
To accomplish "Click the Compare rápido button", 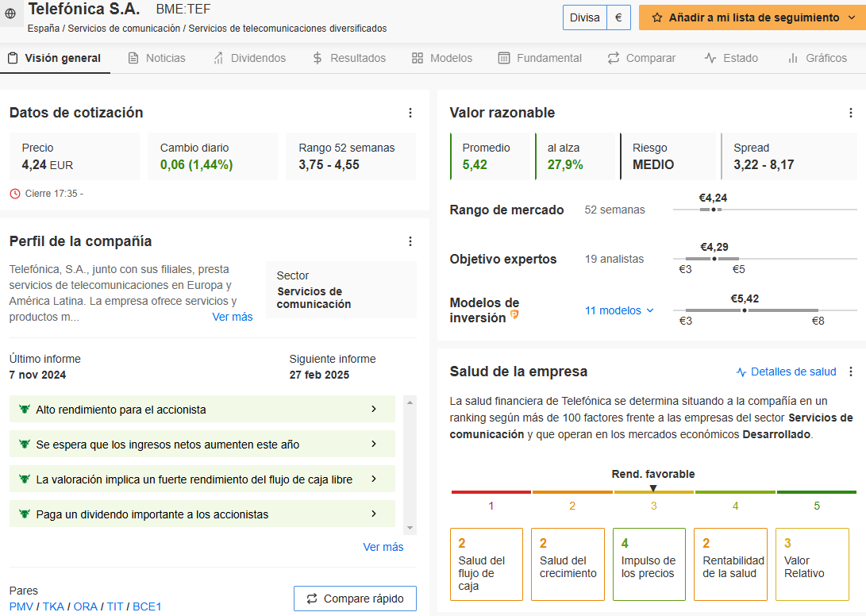I will point(355,599).
